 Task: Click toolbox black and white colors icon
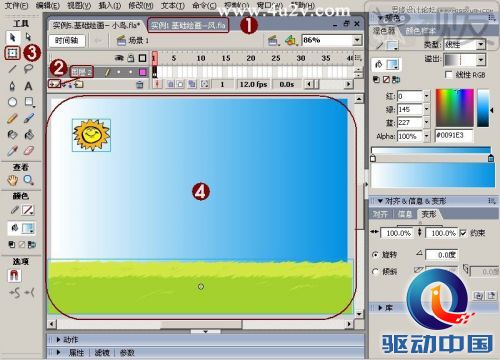pos(12,244)
